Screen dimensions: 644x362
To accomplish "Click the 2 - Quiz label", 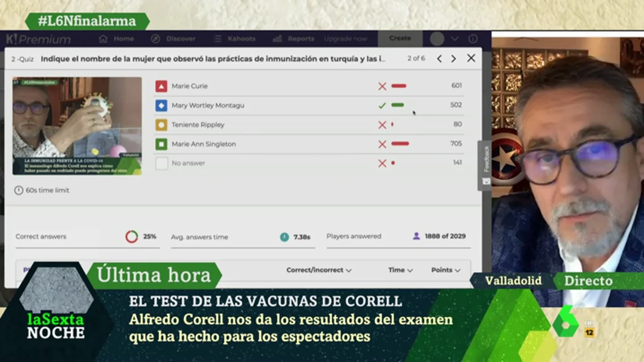I will (22, 59).
